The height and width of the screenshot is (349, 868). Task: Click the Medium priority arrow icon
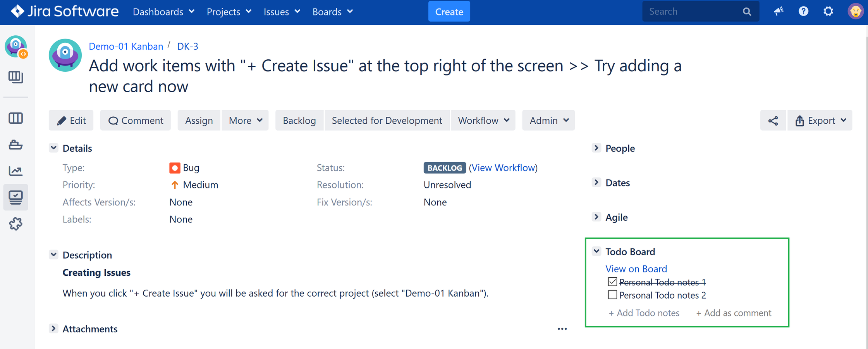coord(175,185)
